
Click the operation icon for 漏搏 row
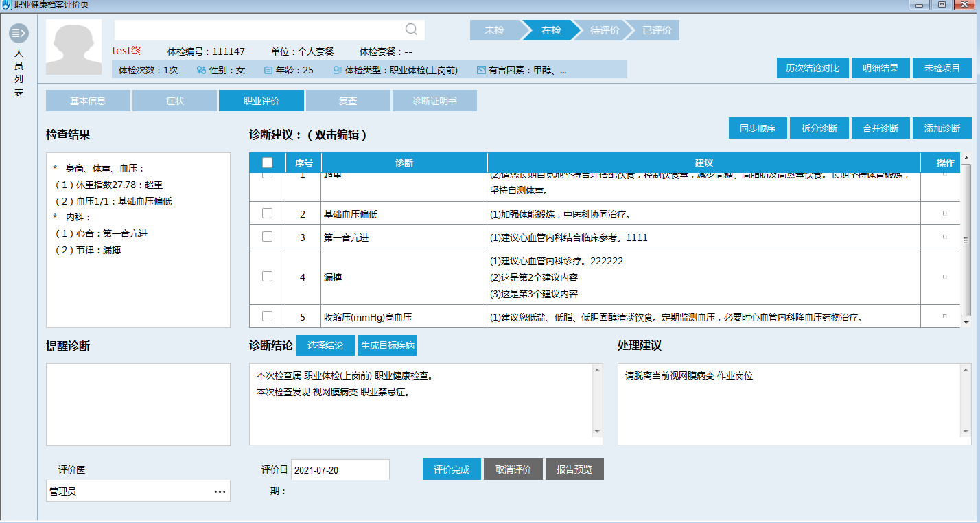pyautogui.click(x=945, y=277)
